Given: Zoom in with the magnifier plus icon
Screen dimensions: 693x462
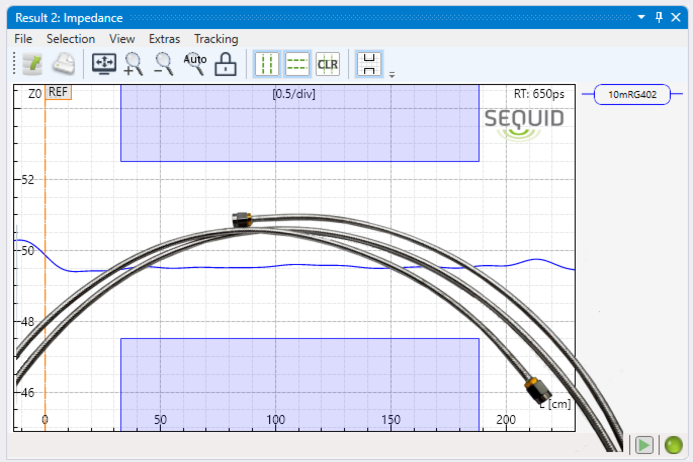Looking at the screenshot, I should point(133,64).
